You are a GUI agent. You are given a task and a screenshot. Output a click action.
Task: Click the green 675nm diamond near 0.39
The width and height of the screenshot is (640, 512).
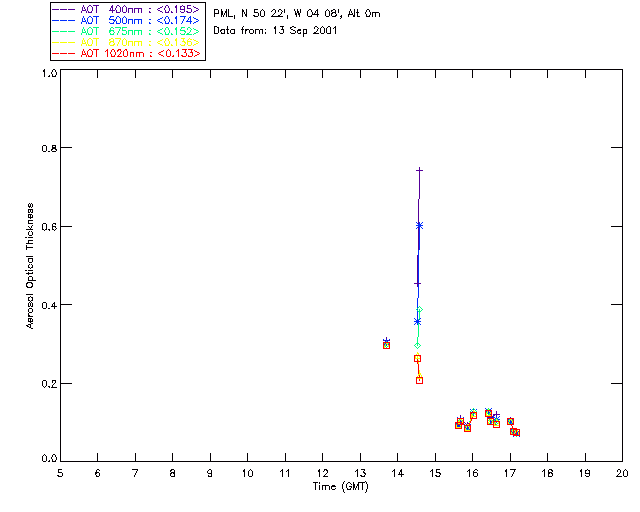(420, 310)
